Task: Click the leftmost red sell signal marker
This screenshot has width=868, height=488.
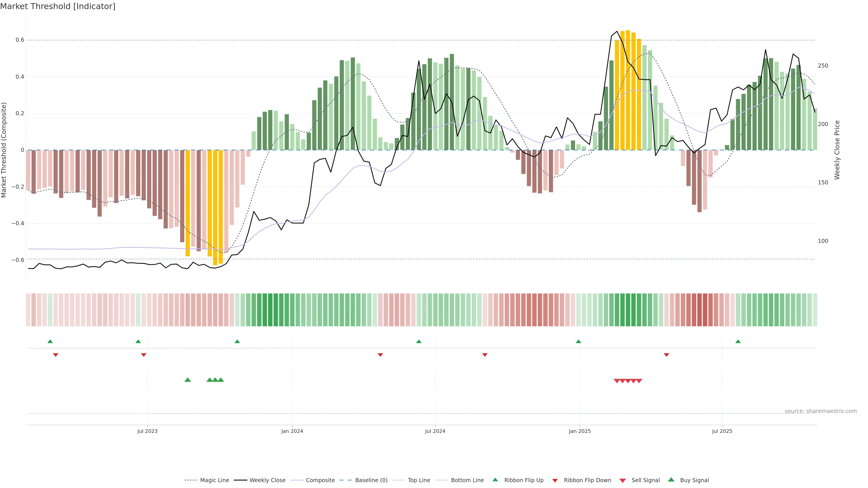Action: tap(617, 381)
